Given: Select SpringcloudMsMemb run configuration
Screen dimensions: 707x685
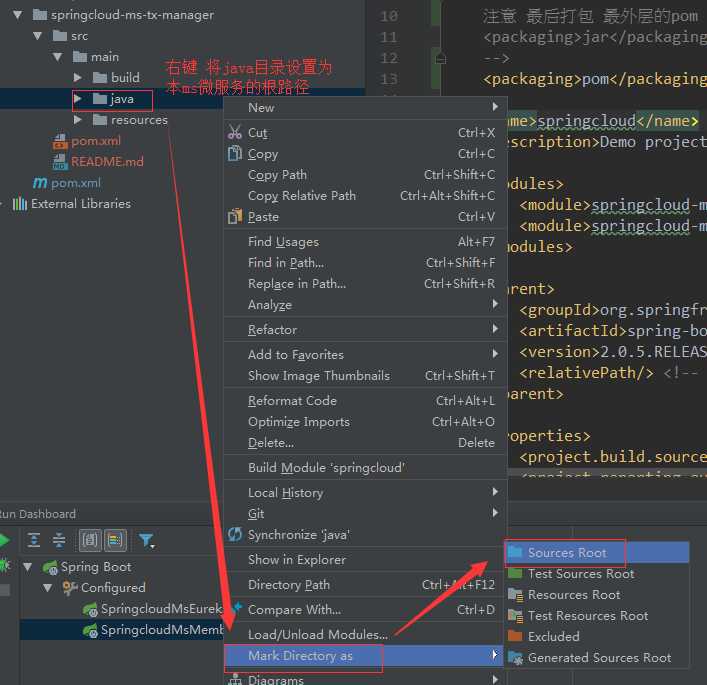Looking at the screenshot, I should point(161,630).
